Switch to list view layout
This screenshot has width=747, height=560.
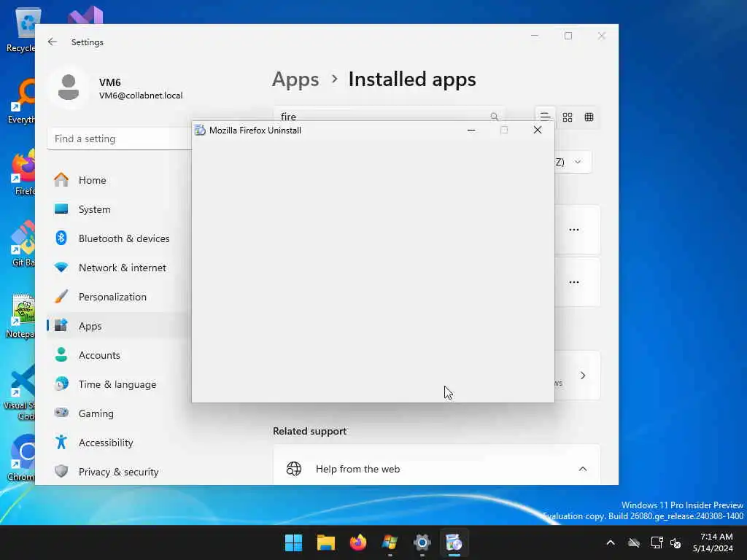coord(545,117)
